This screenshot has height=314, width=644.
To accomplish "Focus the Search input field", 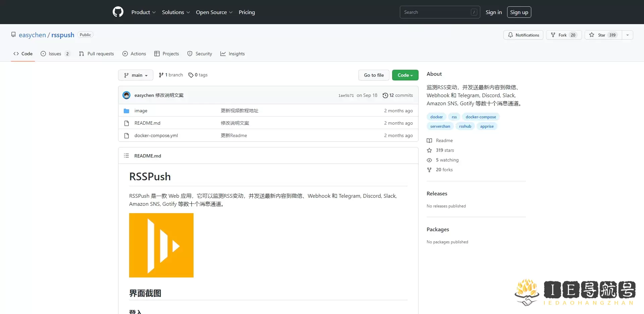I will [436, 12].
